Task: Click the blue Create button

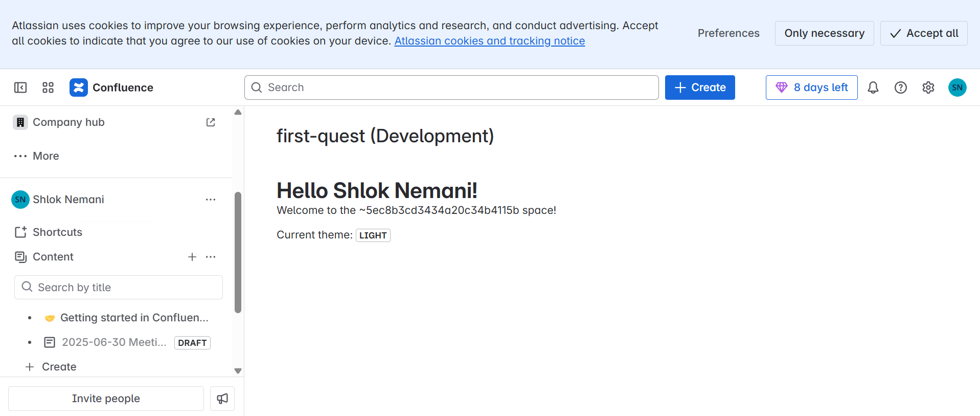Action: (700, 87)
